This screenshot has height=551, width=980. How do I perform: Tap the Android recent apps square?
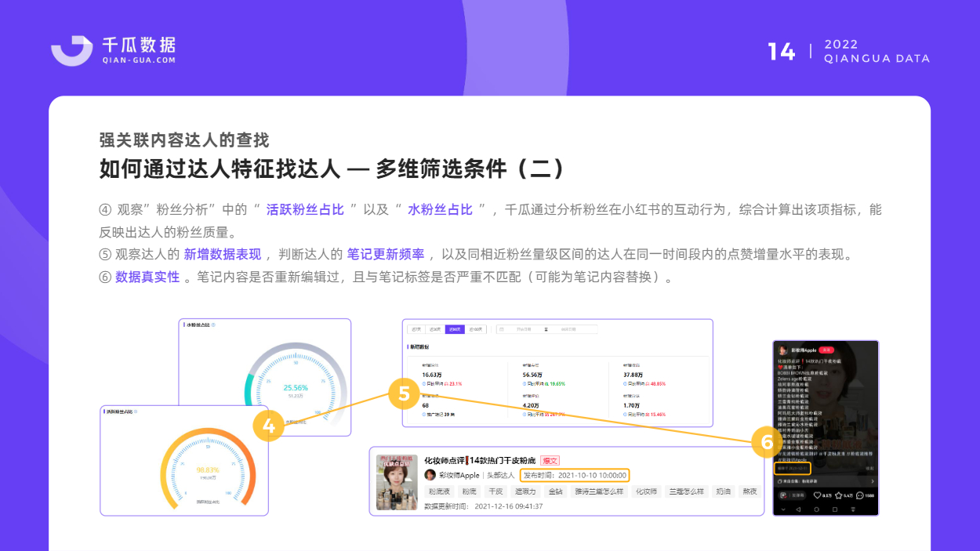click(835, 509)
